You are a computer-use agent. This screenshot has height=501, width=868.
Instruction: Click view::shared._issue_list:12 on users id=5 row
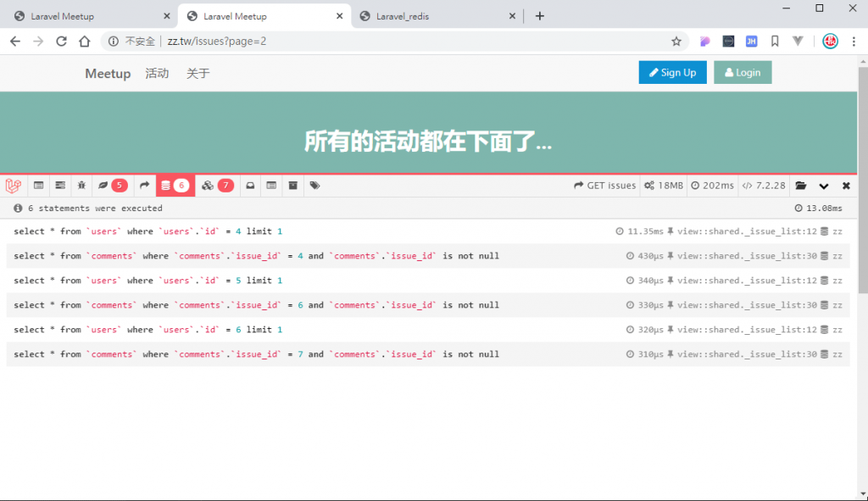point(742,280)
